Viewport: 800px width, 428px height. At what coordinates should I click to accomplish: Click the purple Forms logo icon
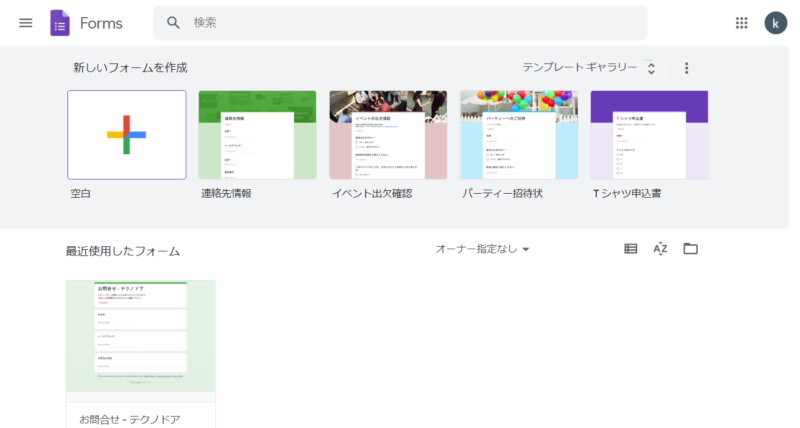coord(60,23)
